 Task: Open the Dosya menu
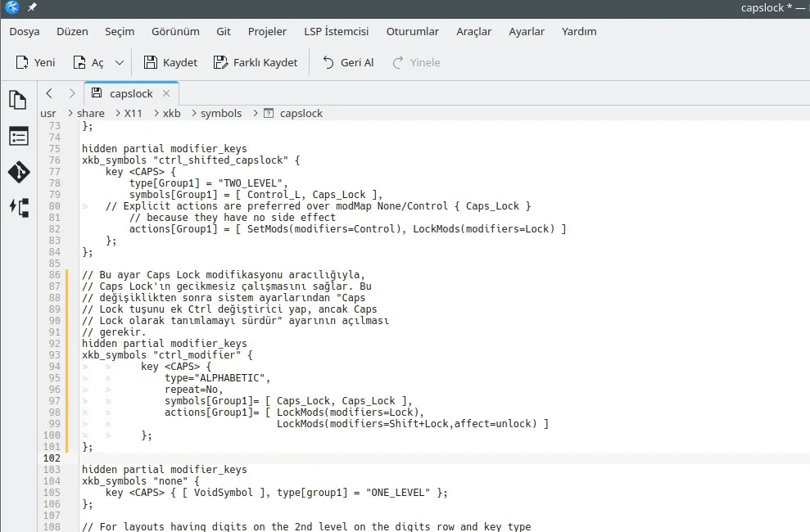click(x=25, y=31)
